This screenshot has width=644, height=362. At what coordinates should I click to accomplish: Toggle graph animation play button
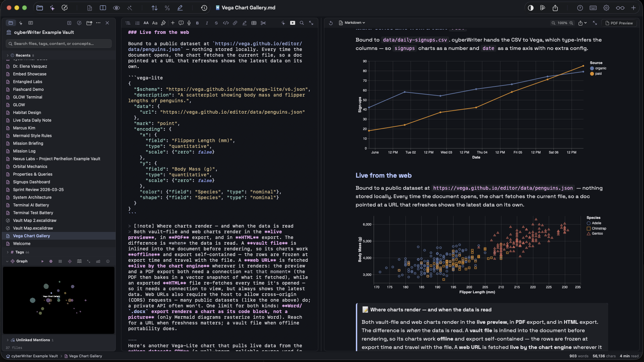coord(42,261)
